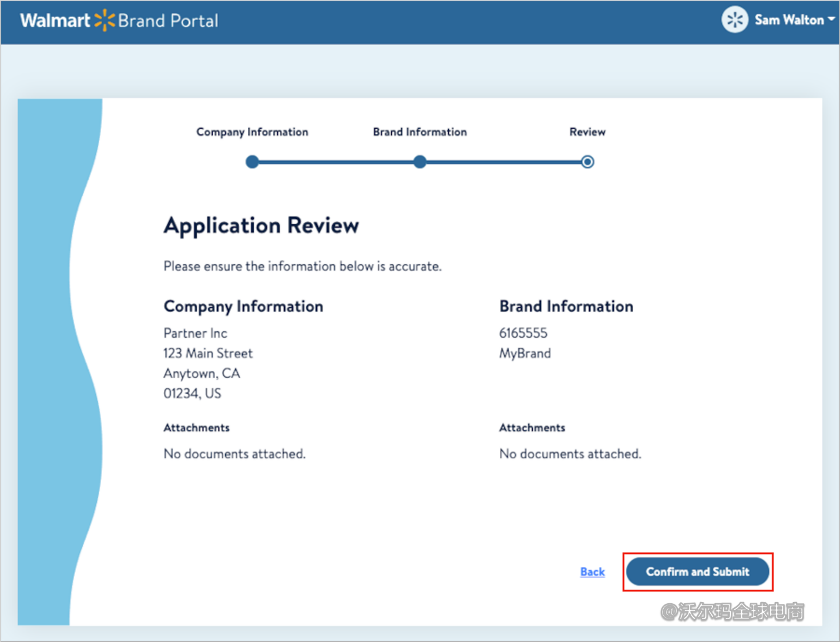Click the Review step label
This screenshot has height=642, width=840.
click(587, 132)
